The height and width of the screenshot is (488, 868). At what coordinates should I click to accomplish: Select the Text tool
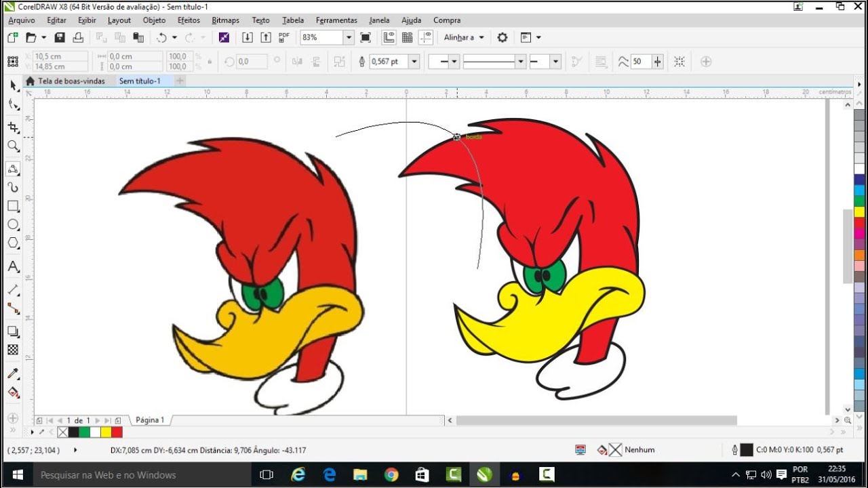pyautogui.click(x=13, y=266)
